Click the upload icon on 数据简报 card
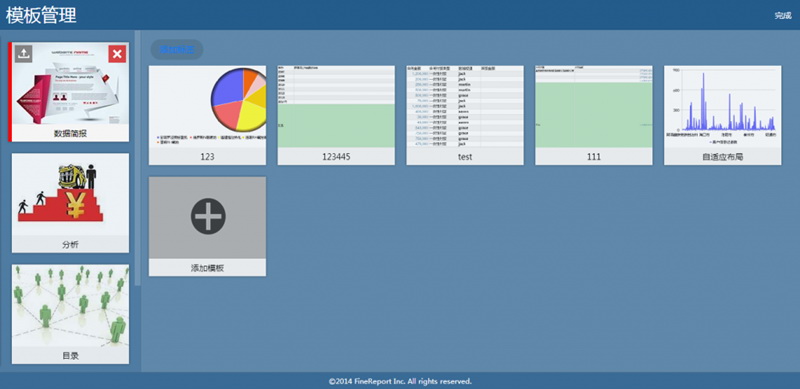Image resolution: width=800 pixels, height=389 pixels. pyautogui.click(x=23, y=54)
